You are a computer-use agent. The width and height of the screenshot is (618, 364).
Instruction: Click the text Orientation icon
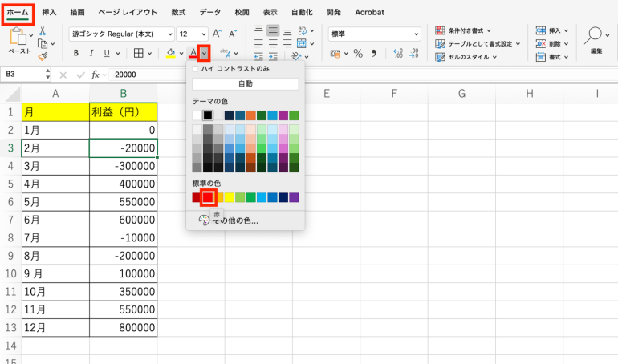pos(296,56)
